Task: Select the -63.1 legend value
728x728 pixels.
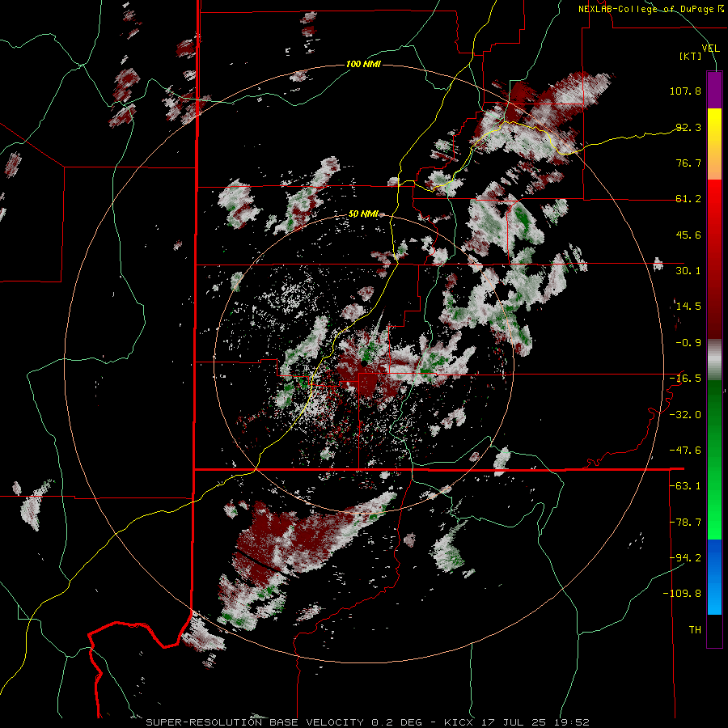Action: (685, 486)
